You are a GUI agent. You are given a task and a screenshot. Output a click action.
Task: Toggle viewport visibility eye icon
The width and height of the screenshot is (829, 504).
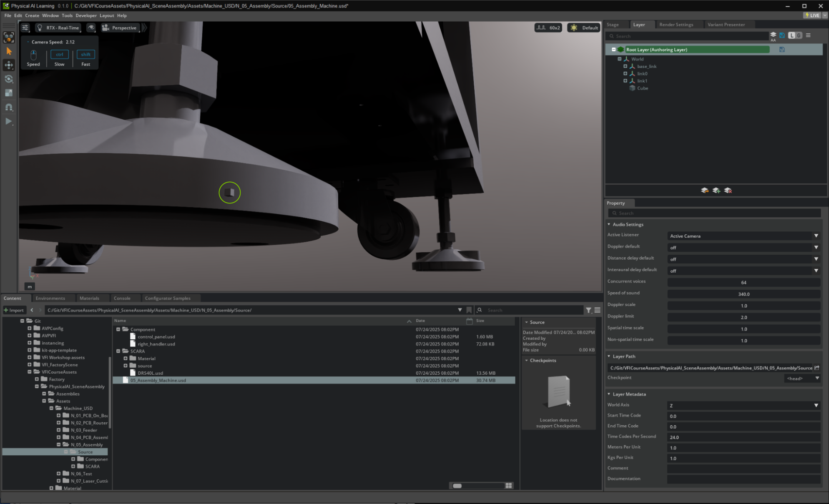click(x=91, y=28)
